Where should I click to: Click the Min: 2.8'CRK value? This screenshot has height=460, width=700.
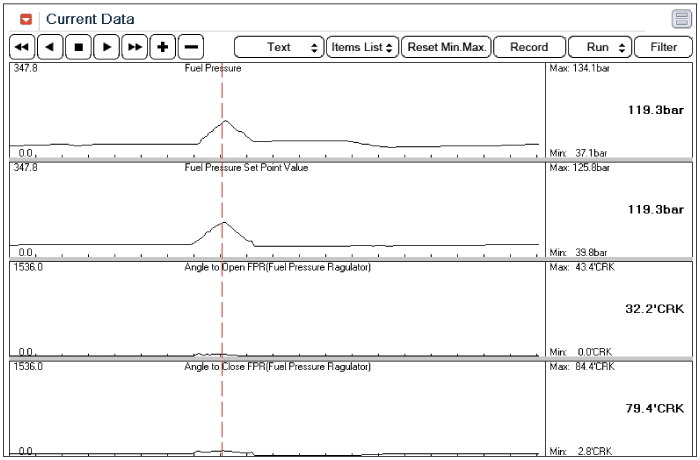coord(581,452)
